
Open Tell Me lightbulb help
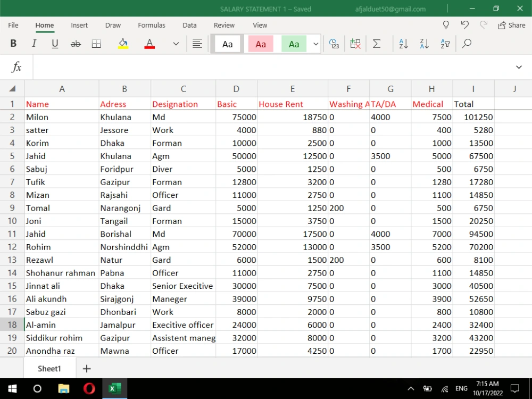click(x=446, y=25)
